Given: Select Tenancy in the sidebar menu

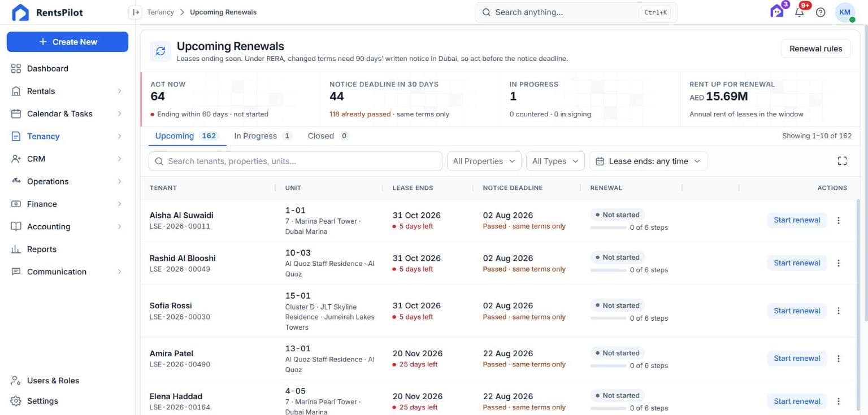Looking at the screenshot, I should (67, 136).
